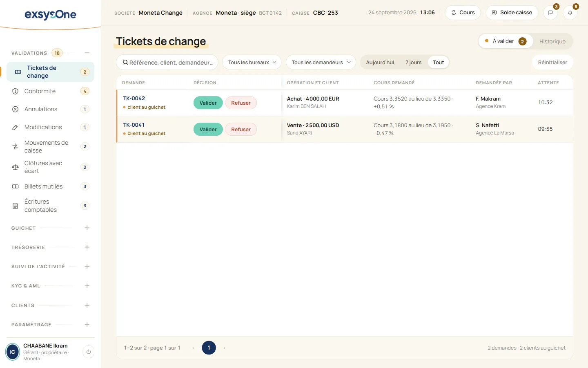588x368 pixels.
Task: Open the notifications bell
Action: pos(570,13)
